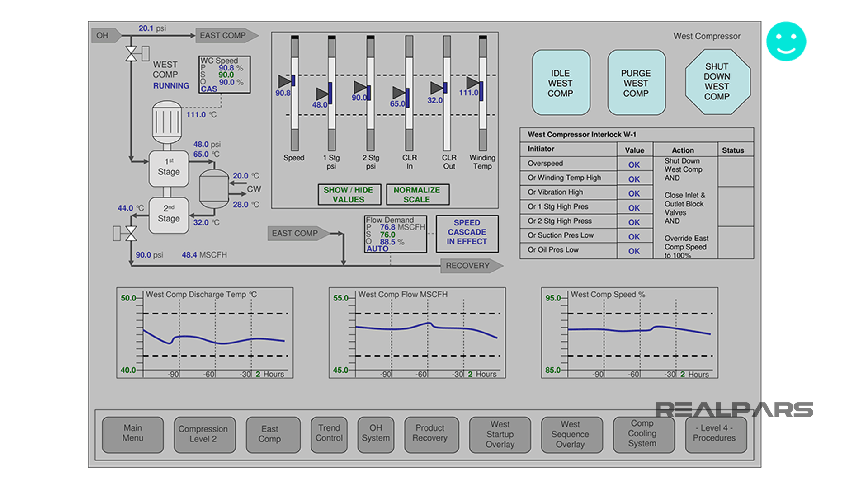
Task: Go to the OH System screen
Action: pyautogui.click(x=376, y=434)
